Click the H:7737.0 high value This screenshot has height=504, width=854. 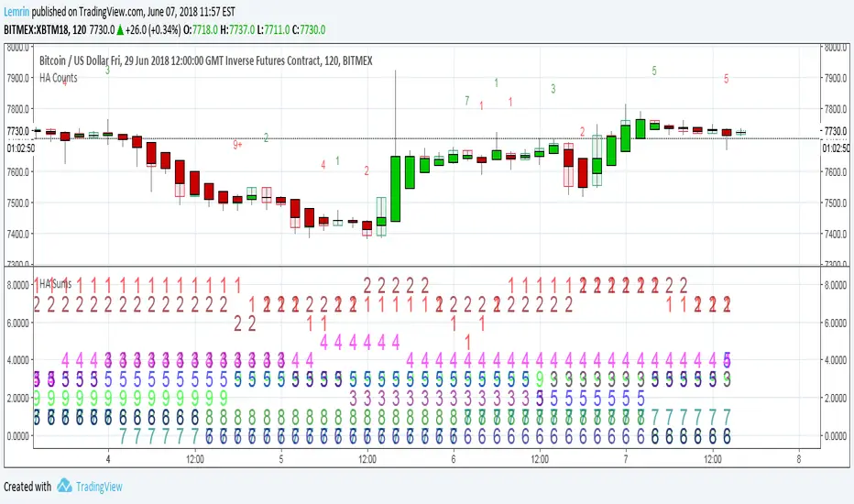[x=237, y=30]
